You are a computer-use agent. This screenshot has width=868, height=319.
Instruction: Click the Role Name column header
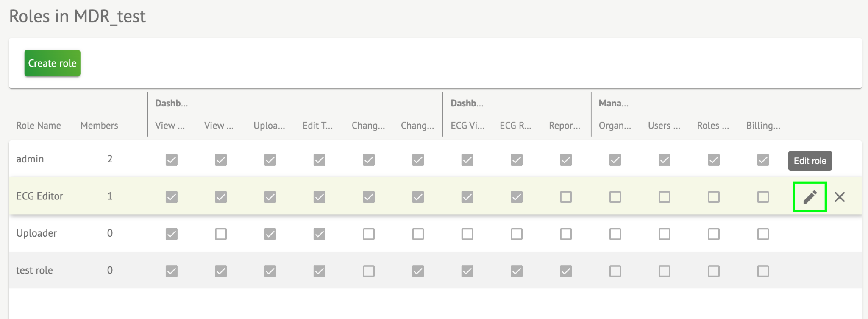coord(39,126)
